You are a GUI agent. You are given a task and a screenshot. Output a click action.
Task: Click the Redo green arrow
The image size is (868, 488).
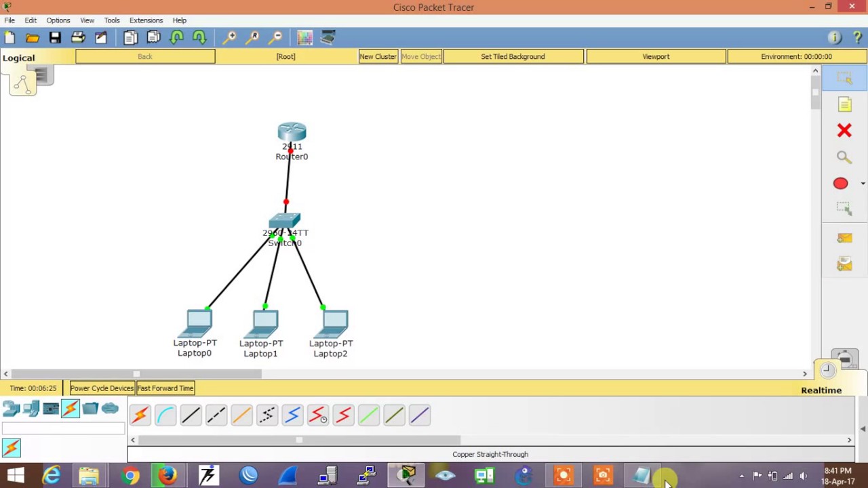[199, 38]
